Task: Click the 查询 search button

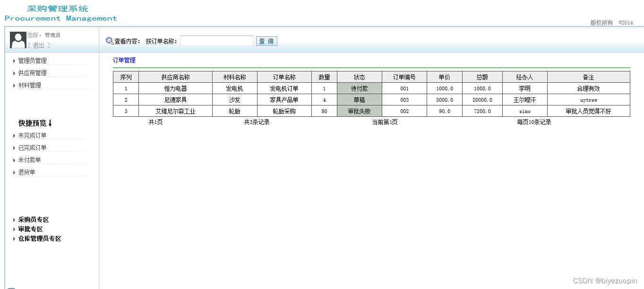Action: (x=266, y=41)
